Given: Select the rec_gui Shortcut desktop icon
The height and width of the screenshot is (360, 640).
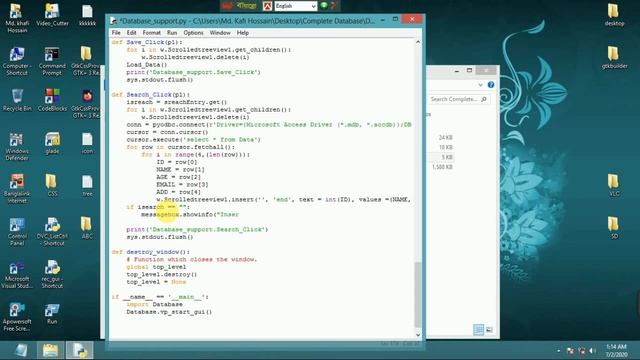Looking at the screenshot, I should pyautogui.click(x=52, y=274).
